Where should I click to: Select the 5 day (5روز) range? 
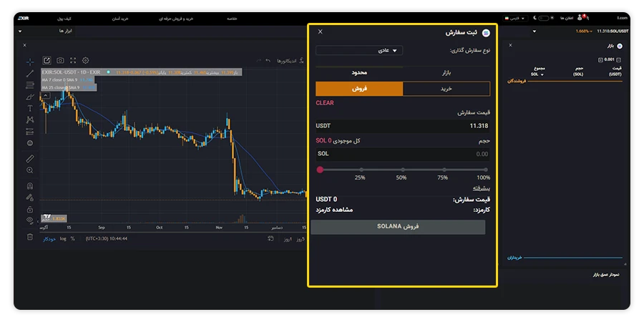(301, 238)
